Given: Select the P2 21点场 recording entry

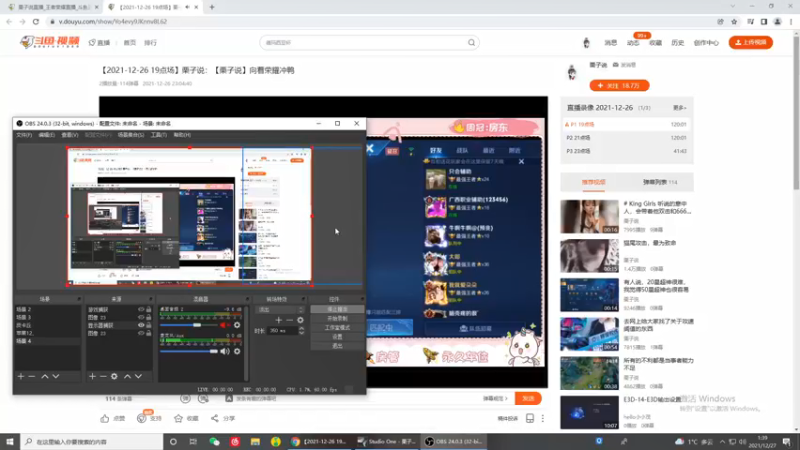Looking at the screenshot, I should [x=627, y=138].
